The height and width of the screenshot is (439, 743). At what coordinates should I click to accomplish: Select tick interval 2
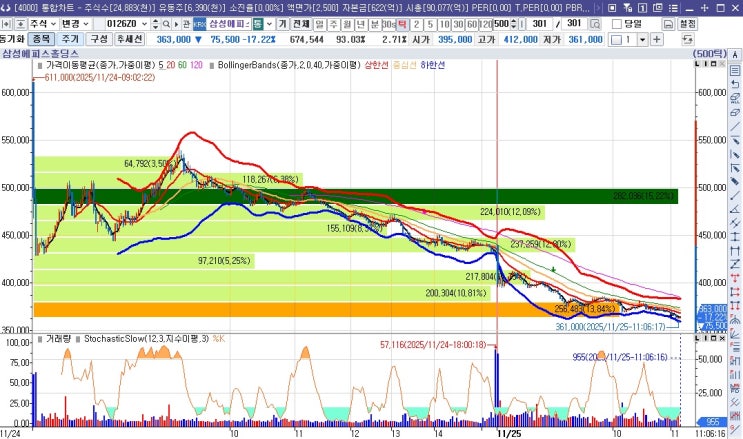[x=417, y=24]
